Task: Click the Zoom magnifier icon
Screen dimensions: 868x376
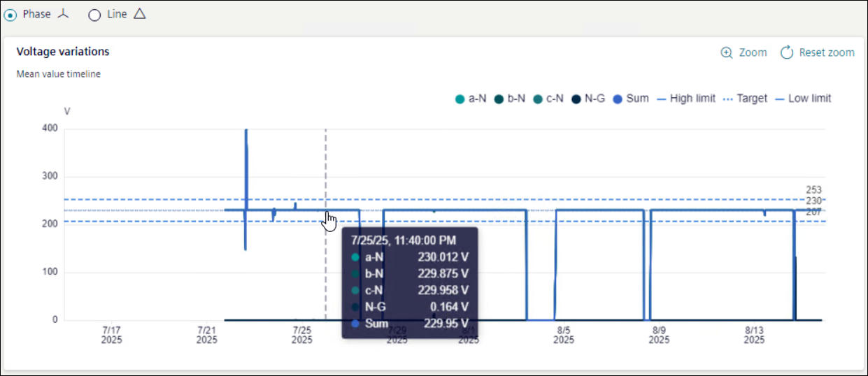Action: click(727, 52)
